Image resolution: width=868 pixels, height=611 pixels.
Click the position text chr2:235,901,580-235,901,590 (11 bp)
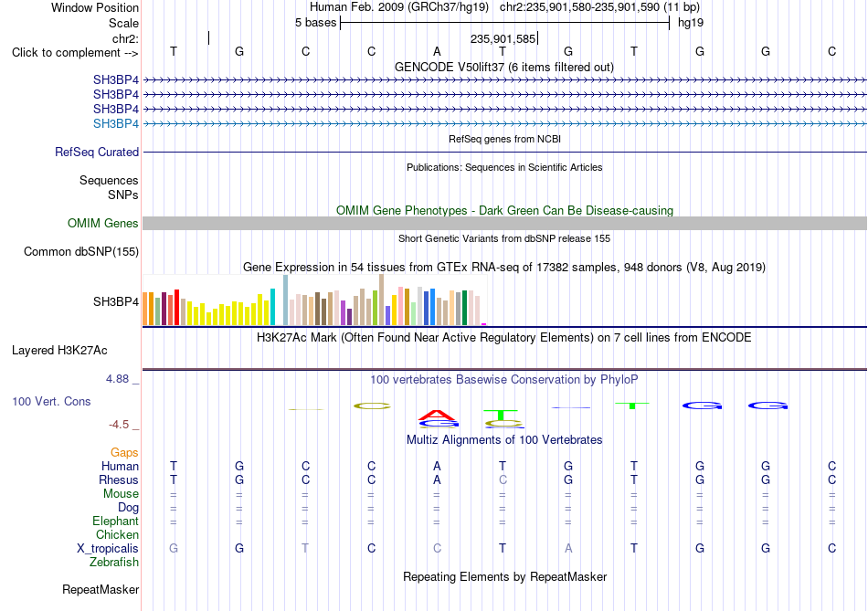tap(599, 7)
